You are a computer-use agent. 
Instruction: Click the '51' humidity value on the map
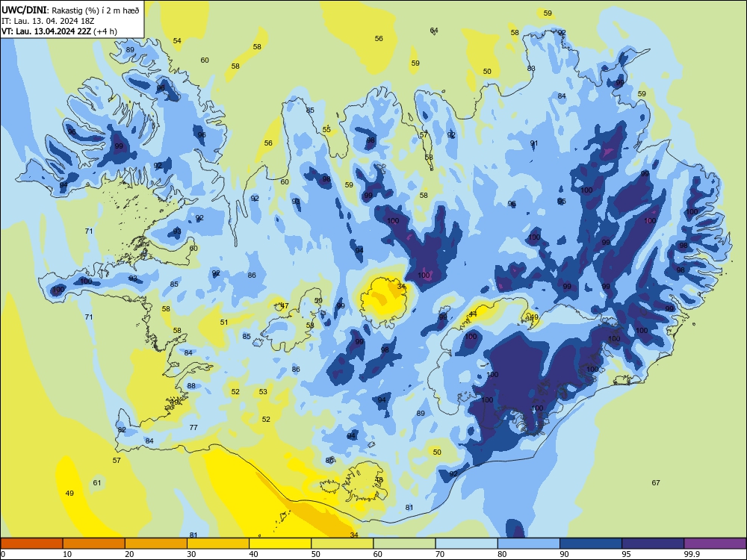tap(224, 322)
